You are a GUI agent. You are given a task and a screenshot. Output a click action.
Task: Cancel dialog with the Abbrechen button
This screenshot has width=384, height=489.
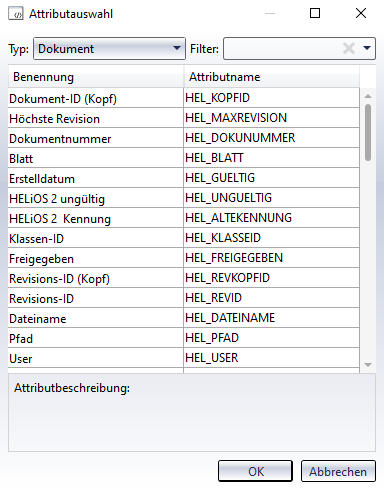[x=338, y=471]
